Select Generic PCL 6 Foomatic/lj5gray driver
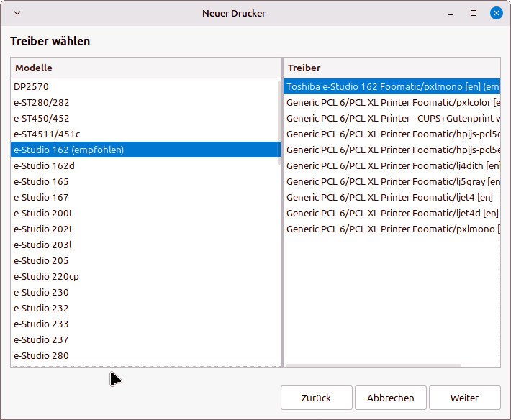Screen dimensions: 511x420 point(392,181)
